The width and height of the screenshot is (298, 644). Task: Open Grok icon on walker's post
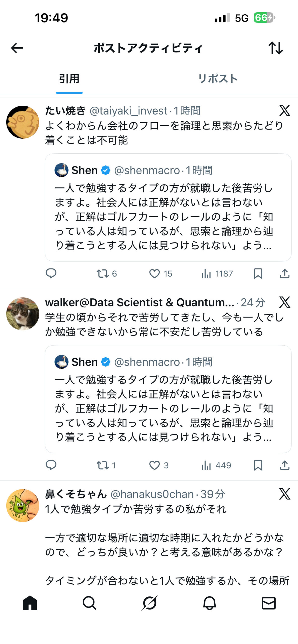285,302
